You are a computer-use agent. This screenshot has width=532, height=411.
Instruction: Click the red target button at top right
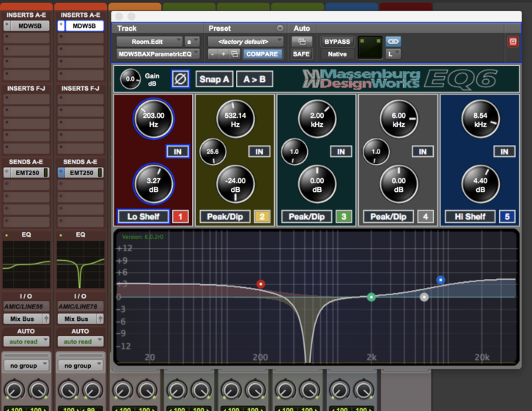(513, 42)
